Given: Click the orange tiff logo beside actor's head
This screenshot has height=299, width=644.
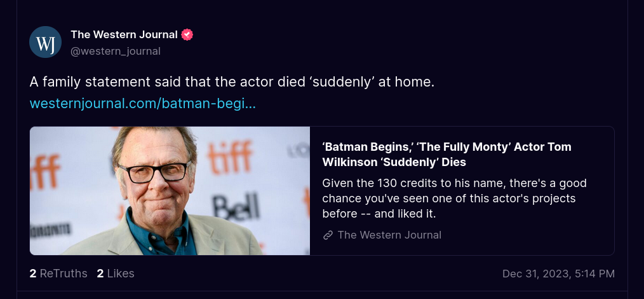Looking at the screenshot, I should coord(229,157).
